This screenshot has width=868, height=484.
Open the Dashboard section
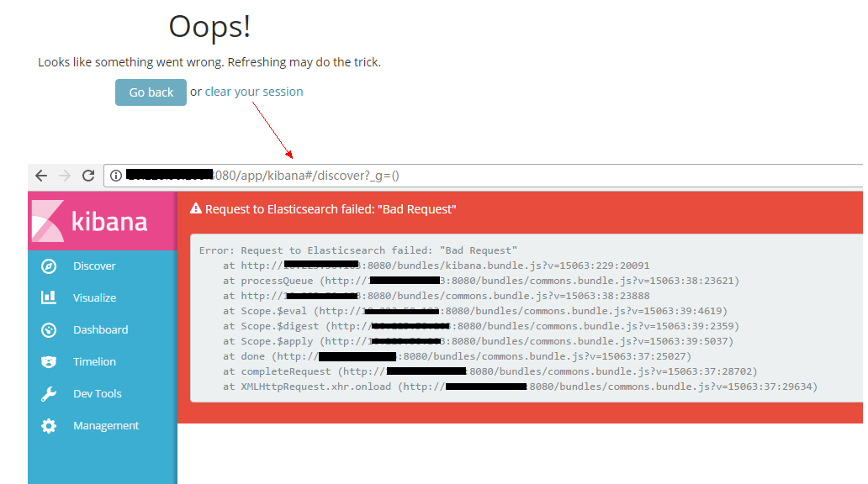tap(103, 330)
